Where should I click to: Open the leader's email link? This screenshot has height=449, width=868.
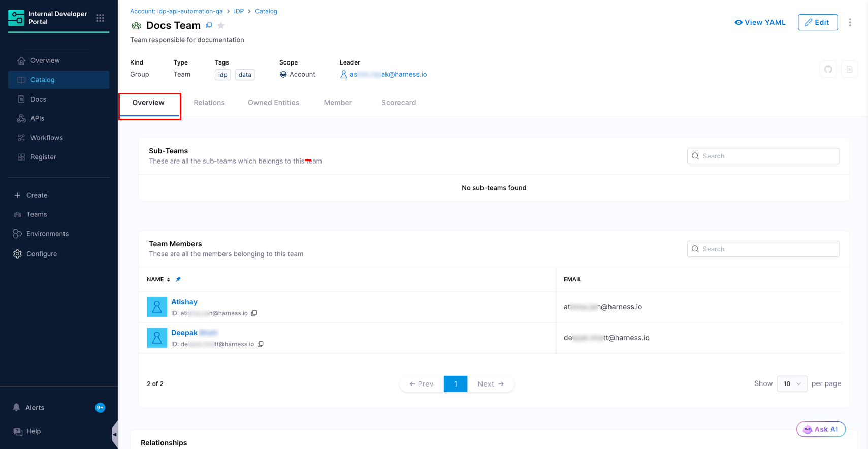[x=388, y=74]
